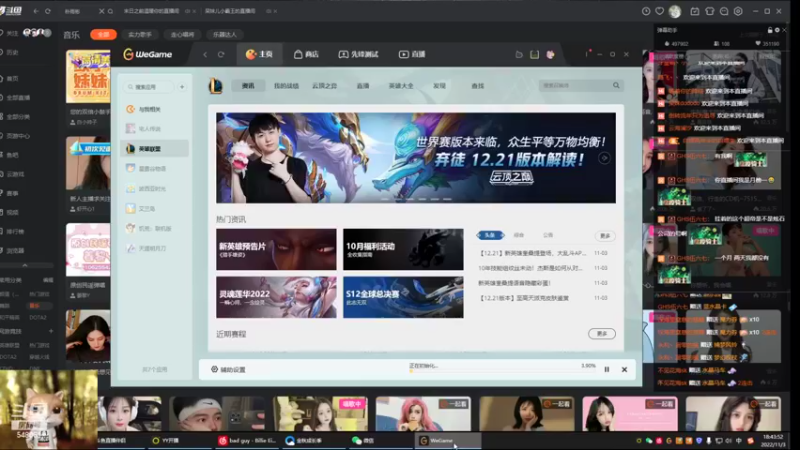This screenshot has height=450, width=800.
Task: Switch to 直播 sub-tab of League page
Action: coord(363,86)
